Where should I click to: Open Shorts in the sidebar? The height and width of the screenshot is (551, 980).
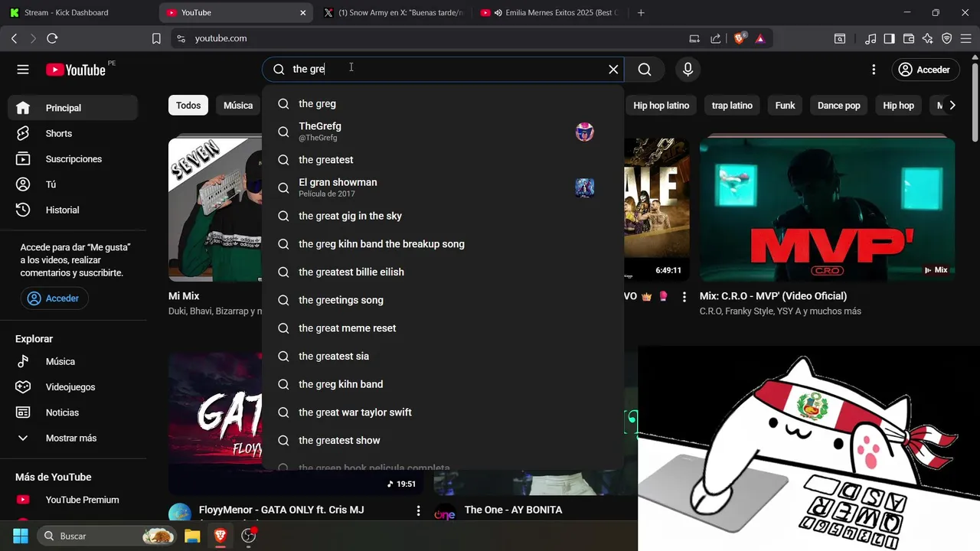73,133
